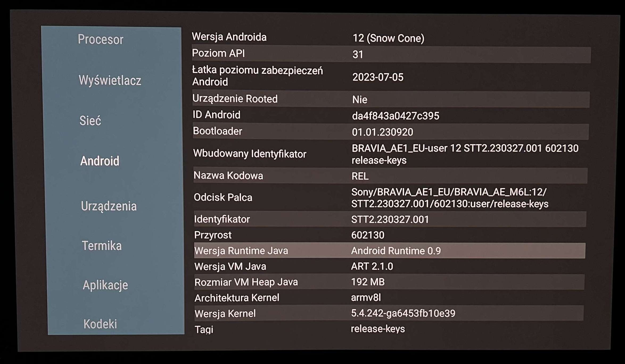Image resolution: width=625 pixels, height=364 pixels.
Task: Select the Tagi value release-keys
Action: click(x=378, y=329)
